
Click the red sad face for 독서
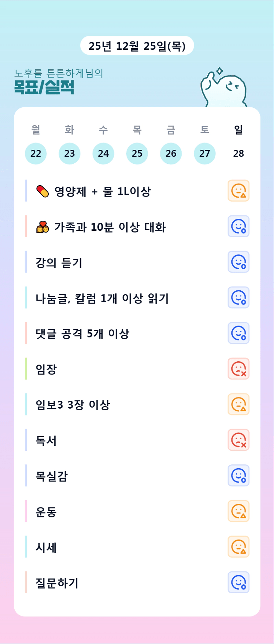coord(238,440)
